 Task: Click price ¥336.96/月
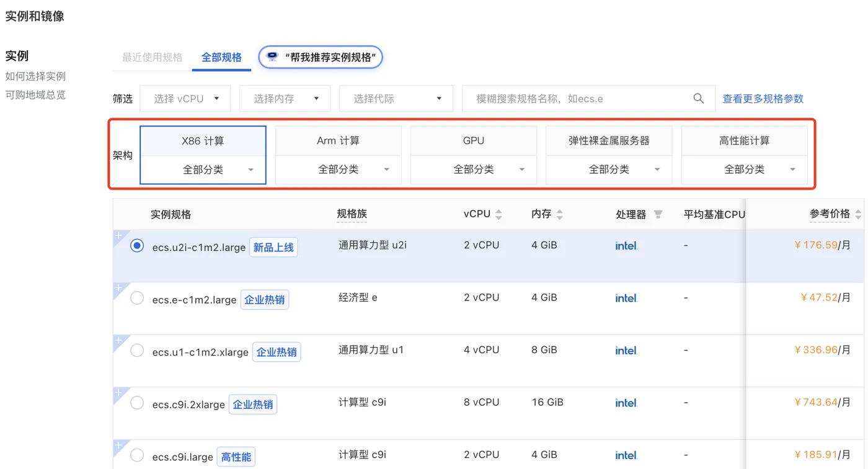tap(822, 350)
